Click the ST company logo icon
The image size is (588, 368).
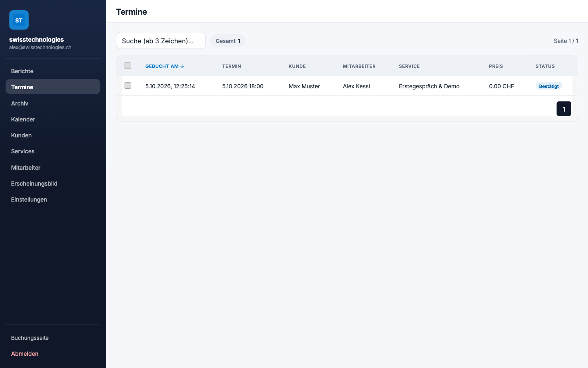[19, 20]
